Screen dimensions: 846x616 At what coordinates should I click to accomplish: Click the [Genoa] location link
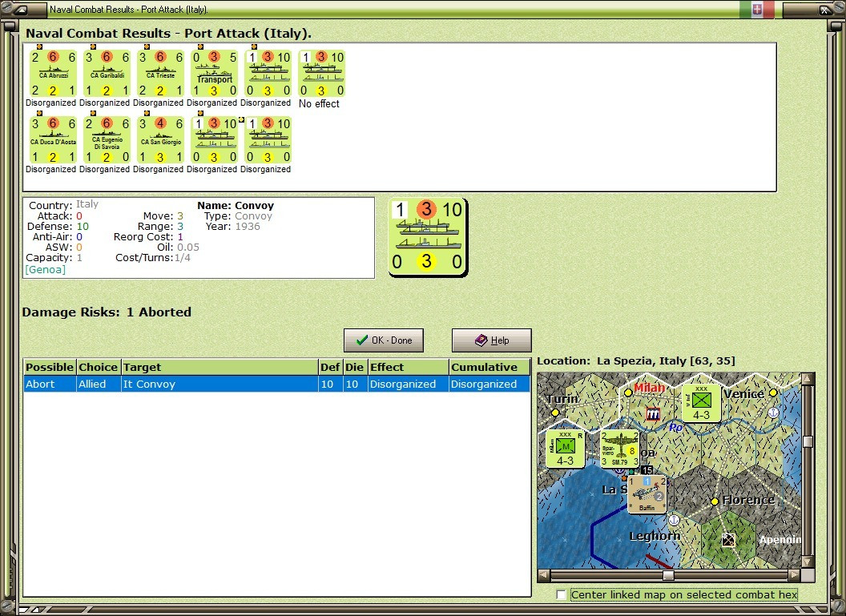coord(46,270)
